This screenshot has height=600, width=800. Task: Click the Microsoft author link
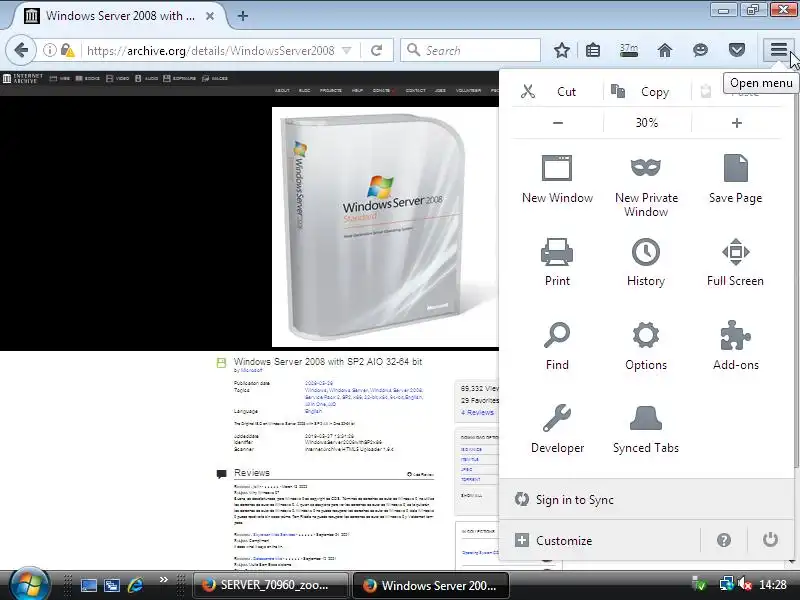pos(252,370)
